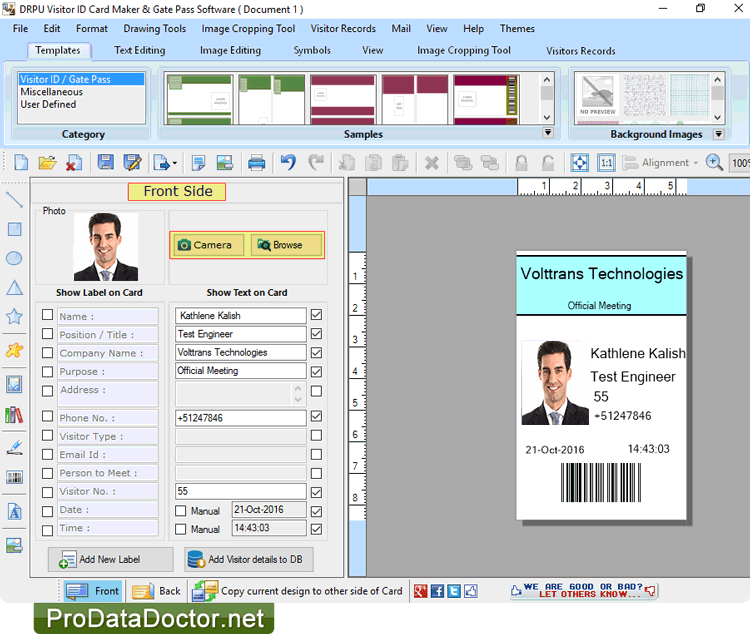
Task: Enable the Position / Title label checkbox
Action: point(47,334)
